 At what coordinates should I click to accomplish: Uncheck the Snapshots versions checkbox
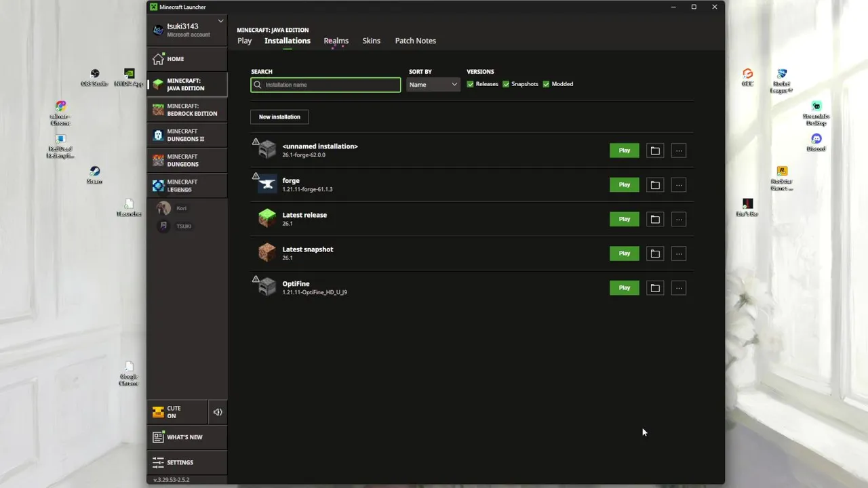click(x=506, y=84)
